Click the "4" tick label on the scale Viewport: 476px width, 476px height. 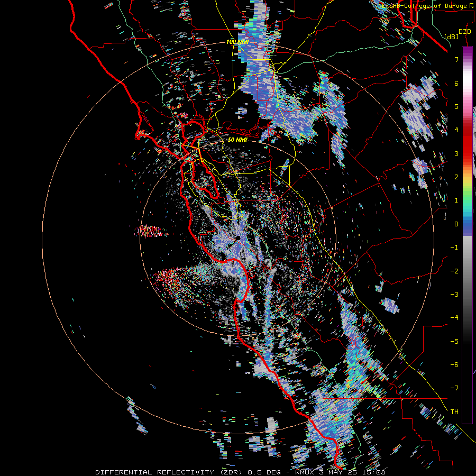(x=456, y=130)
